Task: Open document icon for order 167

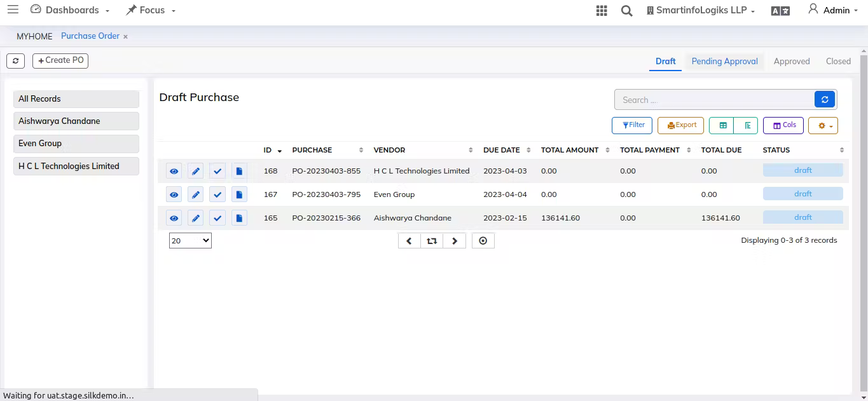Action: click(239, 194)
